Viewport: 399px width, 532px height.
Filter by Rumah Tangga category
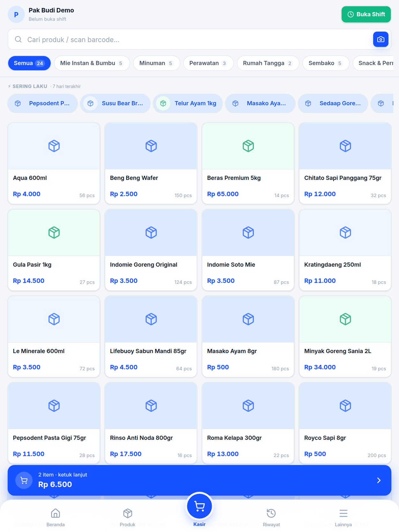[268, 63]
